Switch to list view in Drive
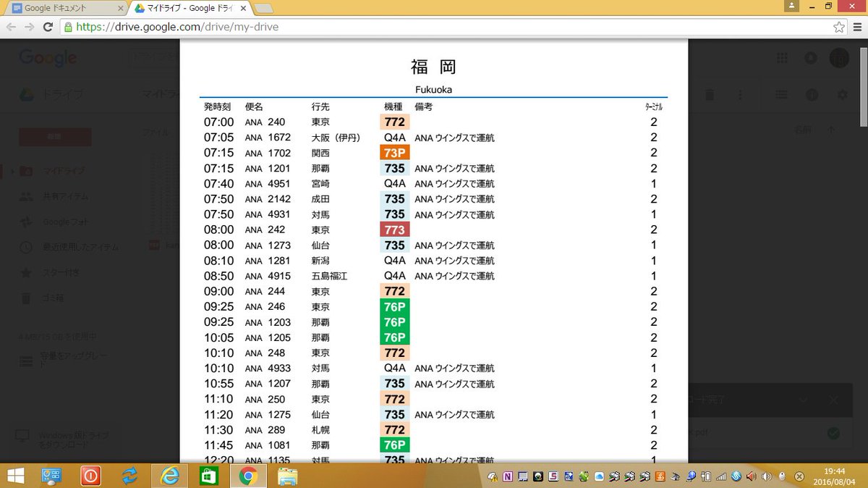Image resolution: width=868 pixels, height=488 pixels. 781,95
